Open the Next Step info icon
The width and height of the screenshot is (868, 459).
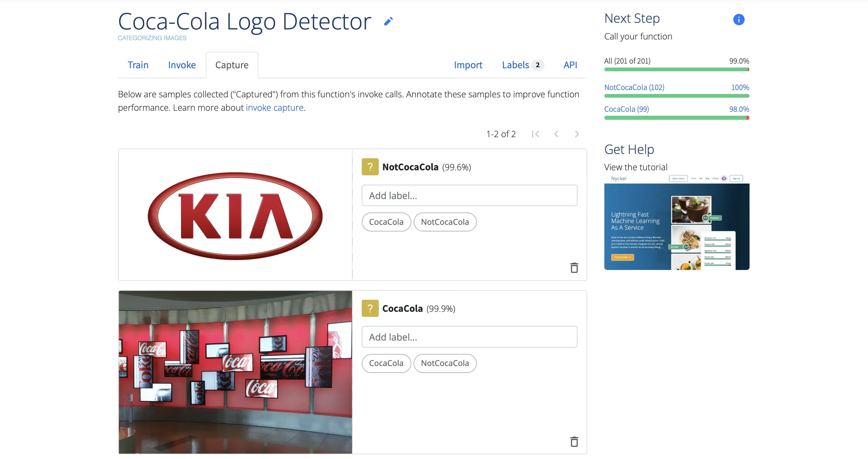[739, 19]
